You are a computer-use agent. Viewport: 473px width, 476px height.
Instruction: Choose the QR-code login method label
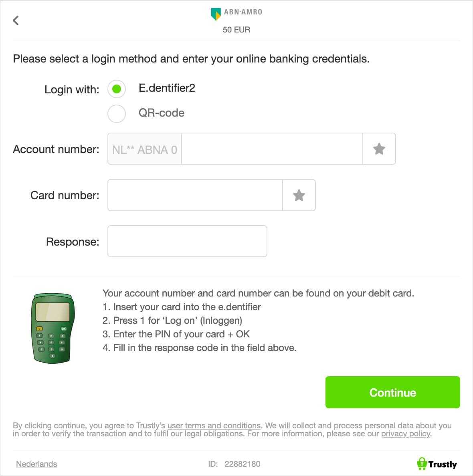coord(161,113)
